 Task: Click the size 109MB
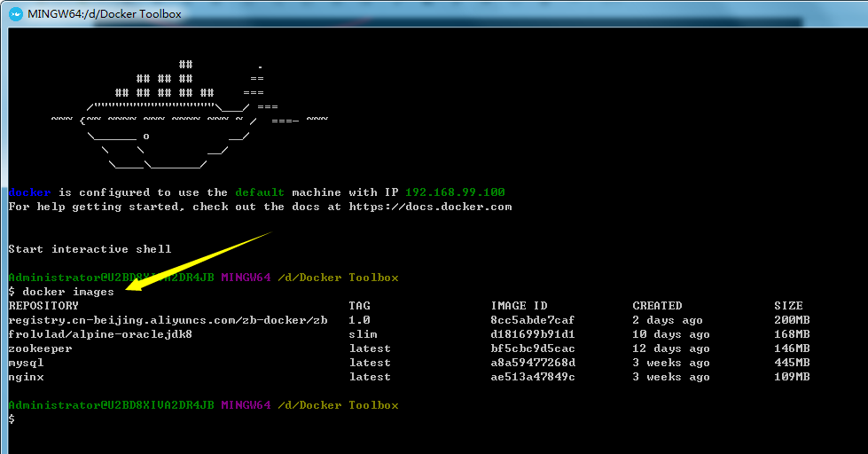[792, 377]
